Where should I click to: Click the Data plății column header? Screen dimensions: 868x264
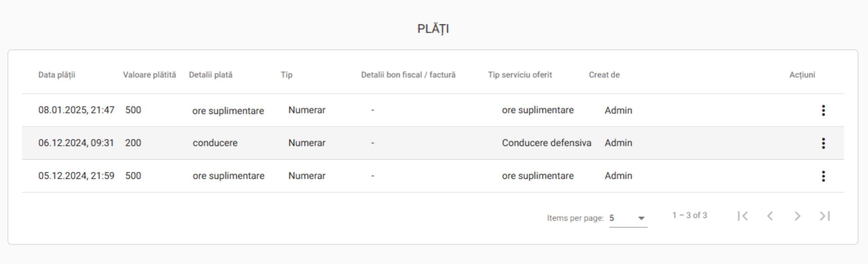click(57, 75)
